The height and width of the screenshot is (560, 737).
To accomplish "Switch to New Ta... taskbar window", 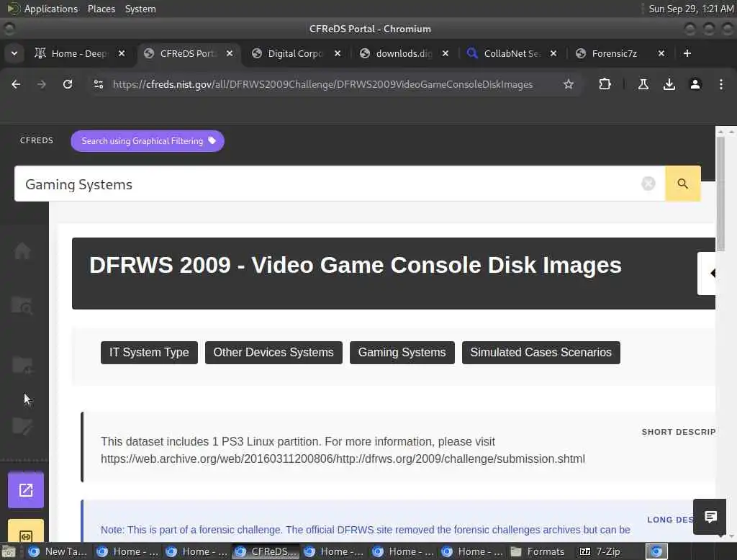I will coord(58,551).
